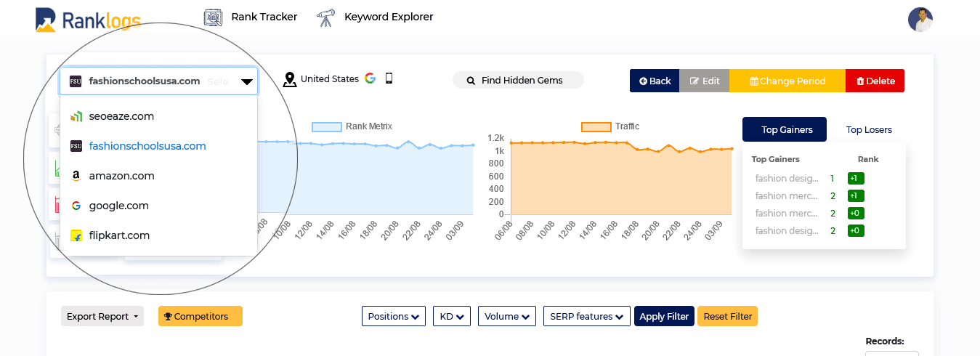Click the Google search engine icon
This screenshot has height=356, width=980.
370,78
